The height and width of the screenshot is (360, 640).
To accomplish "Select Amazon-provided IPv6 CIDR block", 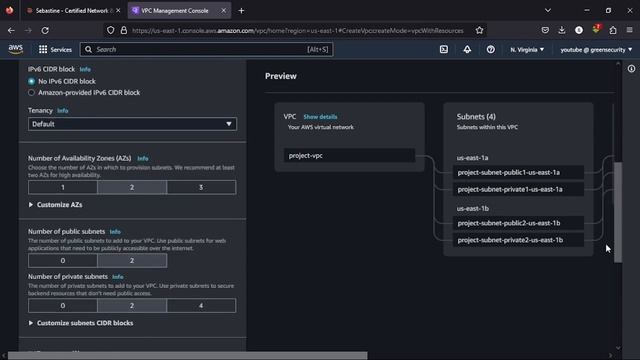I will 31,93.
